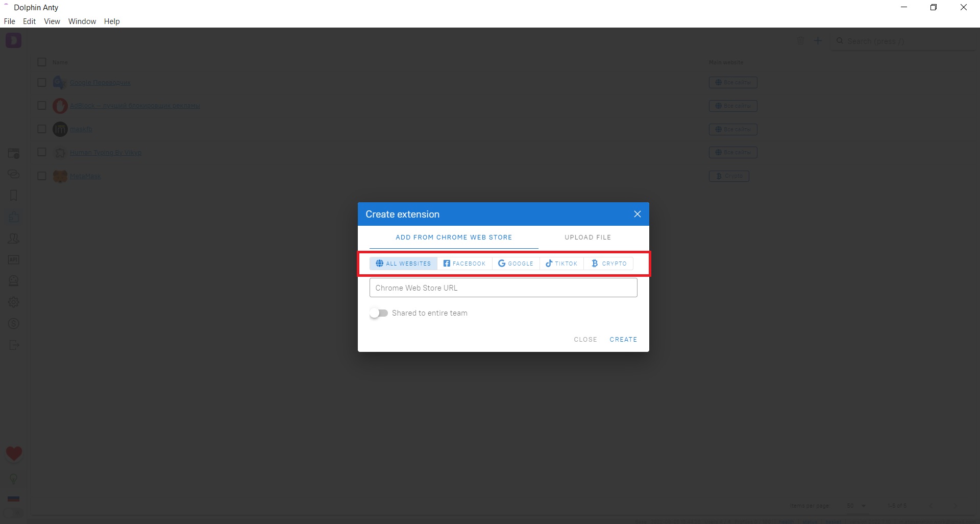The height and width of the screenshot is (524, 980).
Task: Open the Items per page dropdown
Action: pos(856,506)
